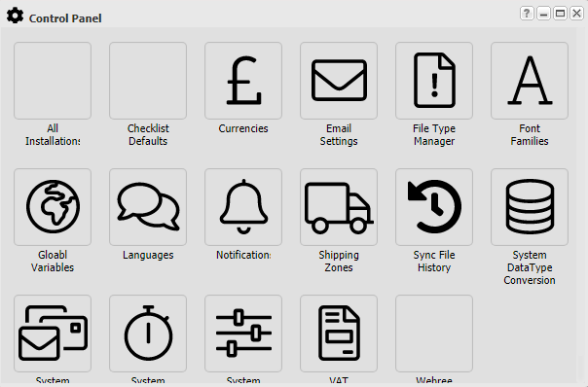Close the Control Panel window
This screenshot has height=387, width=588.
(x=576, y=14)
